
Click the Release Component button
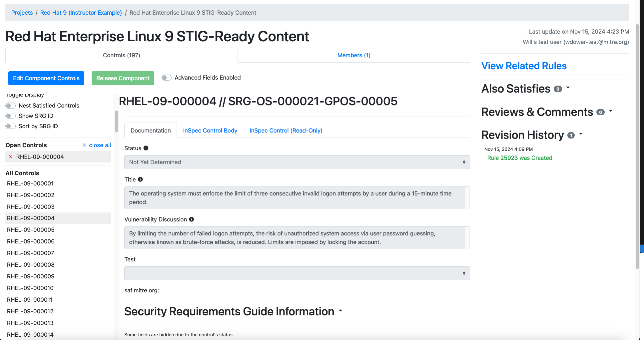(x=123, y=78)
